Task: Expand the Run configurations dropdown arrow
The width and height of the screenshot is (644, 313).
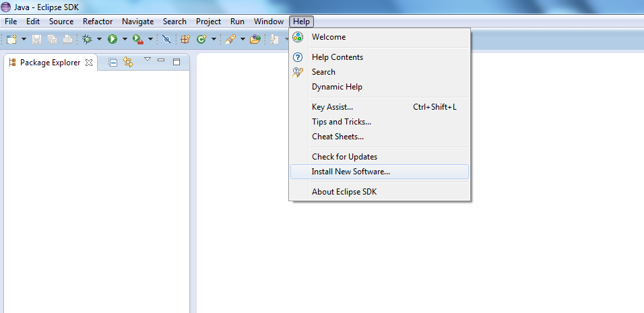Action: coord(125,40)
